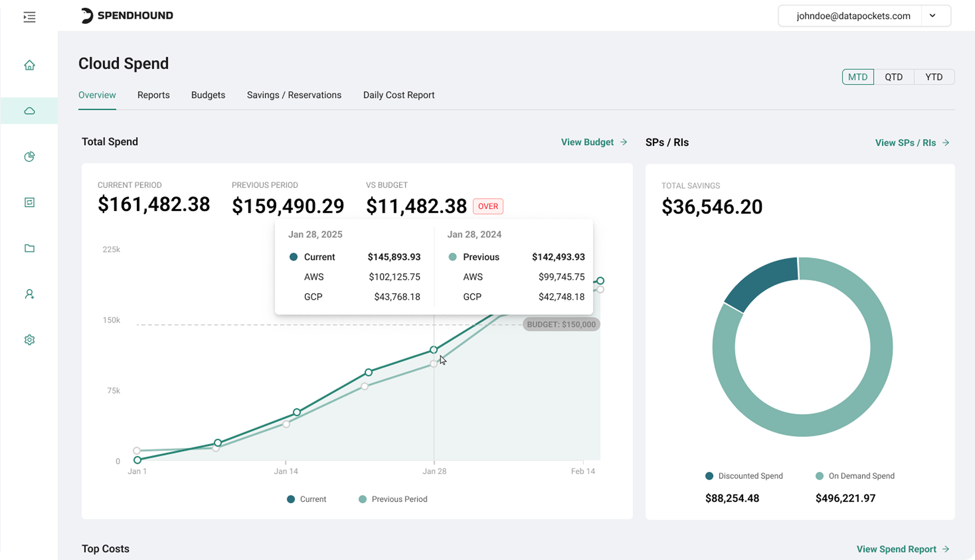This screenshot has width=975, height=560.
Task: Click the Discounted Spend legend swatch
Action: pyautogui.click(x=709, y=476)
